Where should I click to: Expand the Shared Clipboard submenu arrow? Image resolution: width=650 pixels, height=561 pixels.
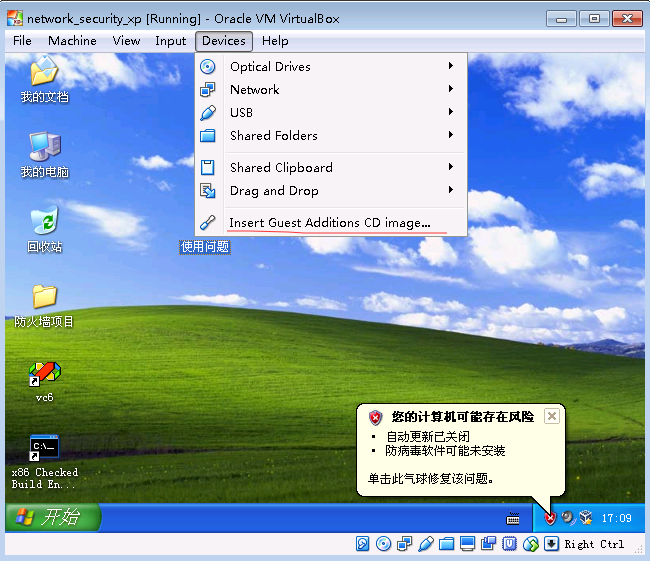click(x=451, y=167)
